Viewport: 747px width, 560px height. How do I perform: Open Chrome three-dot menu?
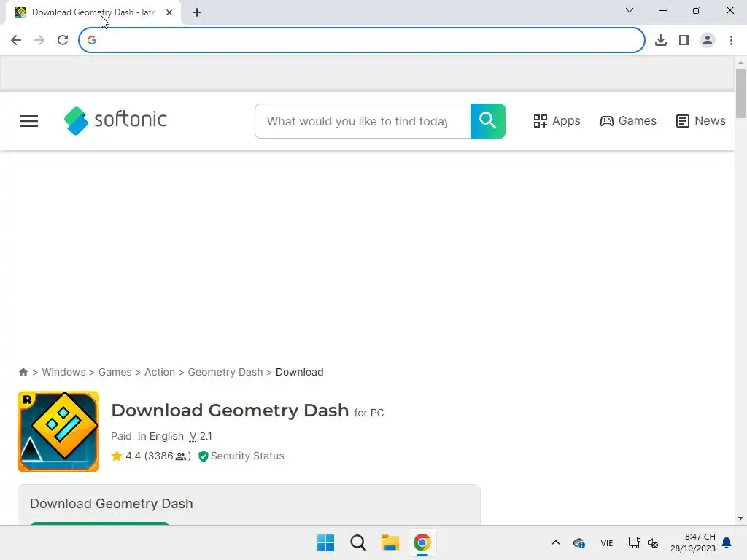(731, 40)
